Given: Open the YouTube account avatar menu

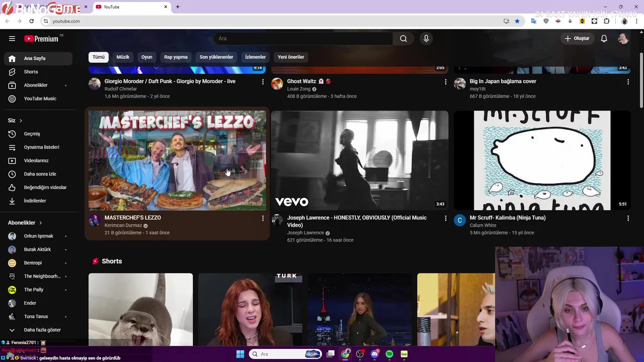Looking at the screenshot, I should coord(623,39).
